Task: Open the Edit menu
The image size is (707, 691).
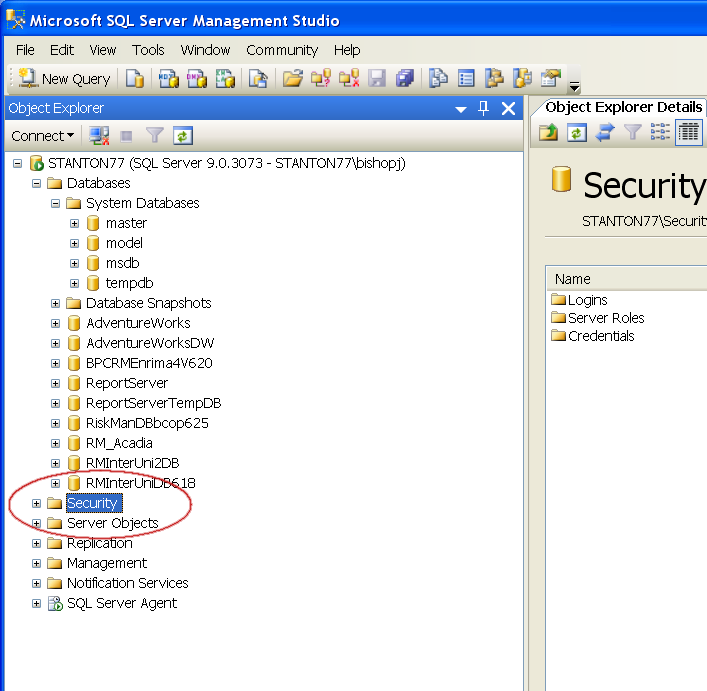Action: pos(62,50)
